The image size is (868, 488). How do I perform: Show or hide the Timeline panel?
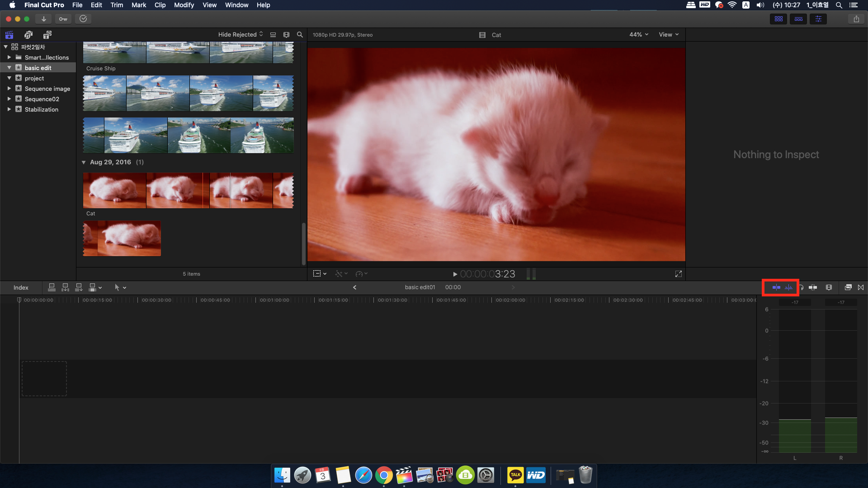798,19
